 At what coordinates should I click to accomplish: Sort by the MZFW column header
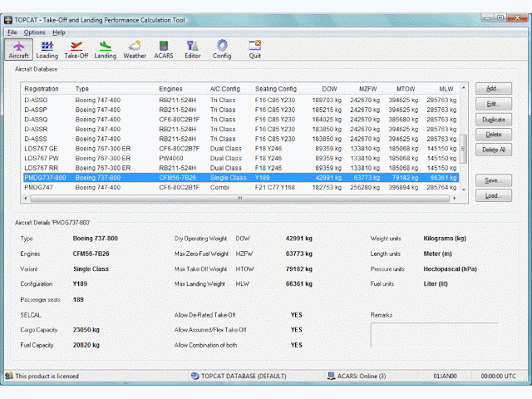coord(368,89)
